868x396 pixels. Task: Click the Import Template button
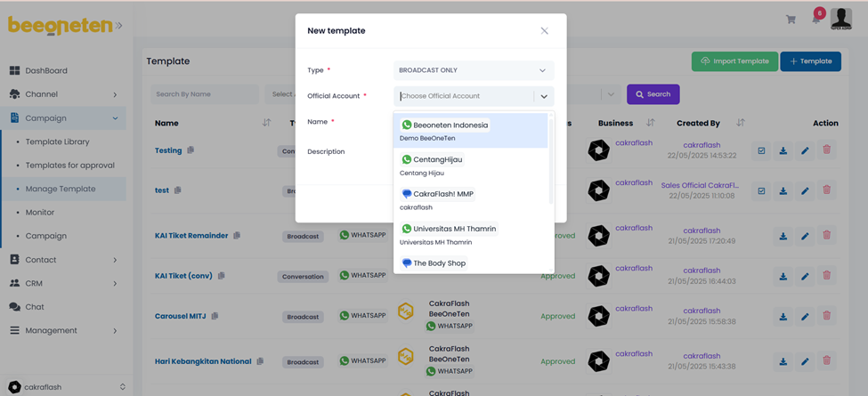734,61
